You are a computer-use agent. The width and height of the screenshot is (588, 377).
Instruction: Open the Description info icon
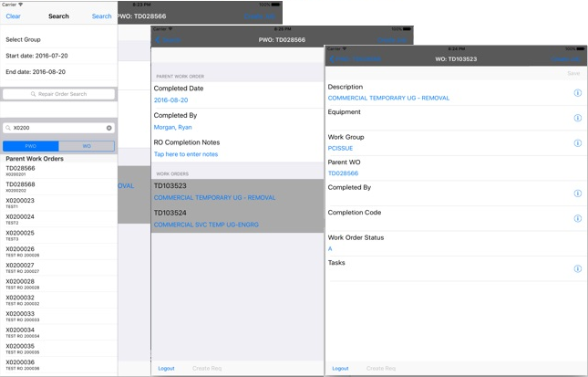(577, 93)
